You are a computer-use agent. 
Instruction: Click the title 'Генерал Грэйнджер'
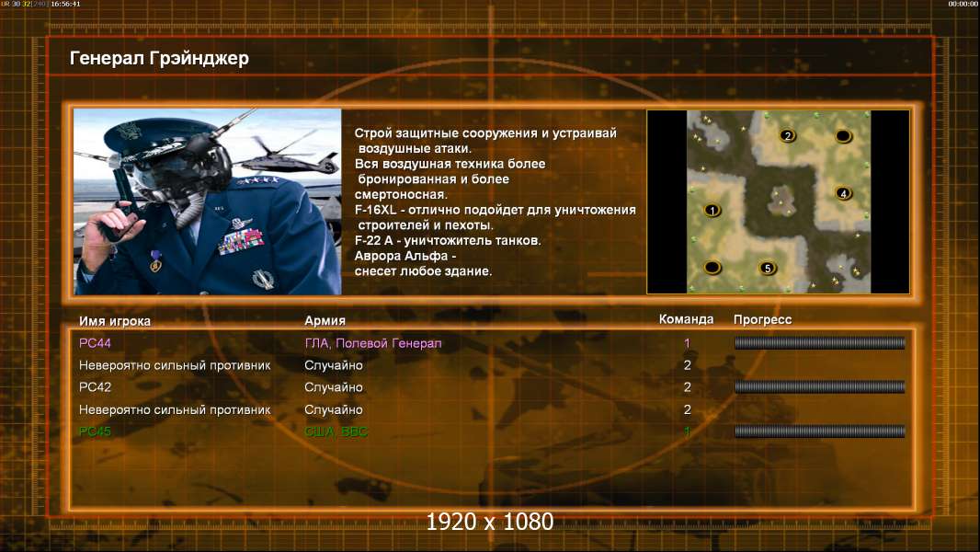[x=159, y=58]
